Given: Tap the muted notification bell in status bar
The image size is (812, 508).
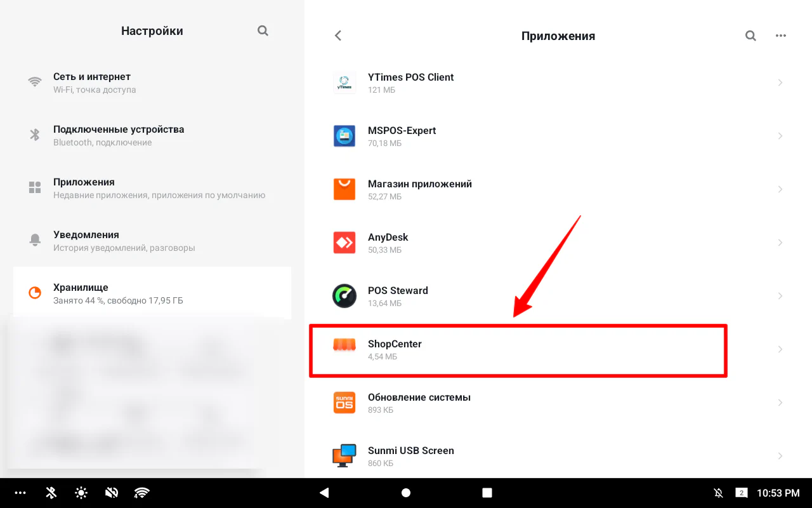Looking at the screenshot, I should [719, 493].
